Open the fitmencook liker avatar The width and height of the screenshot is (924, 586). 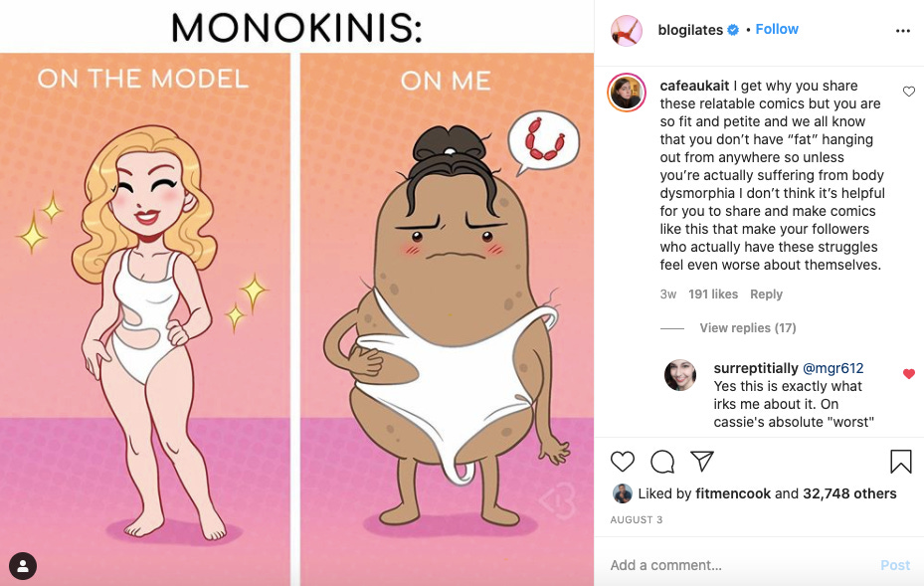[x=623, y=493]
